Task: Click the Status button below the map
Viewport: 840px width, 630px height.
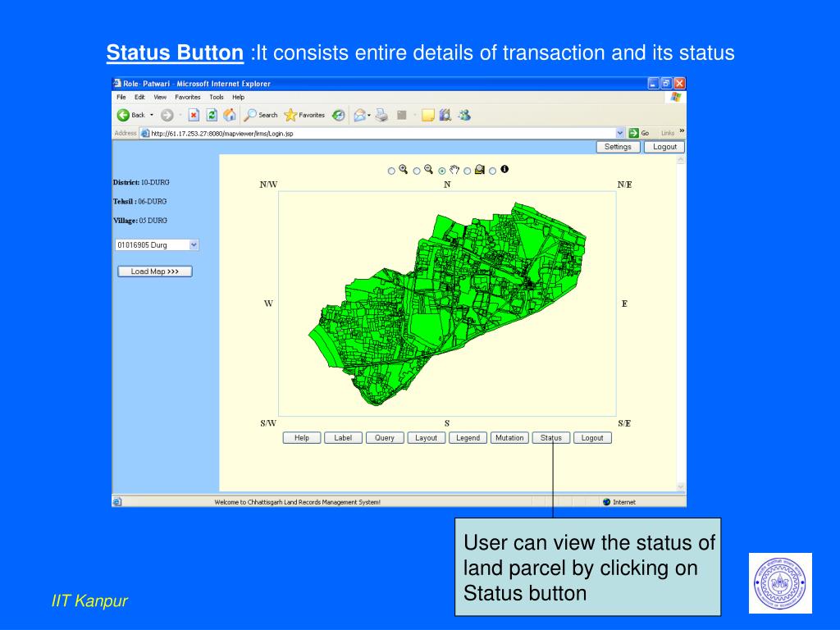Action: 550,437
